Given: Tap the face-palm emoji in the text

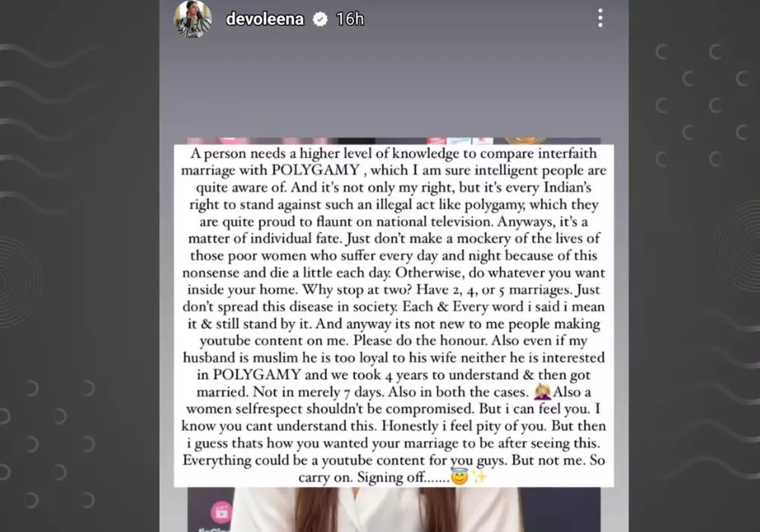Looking at the screenshot, I should pos(543,391).
